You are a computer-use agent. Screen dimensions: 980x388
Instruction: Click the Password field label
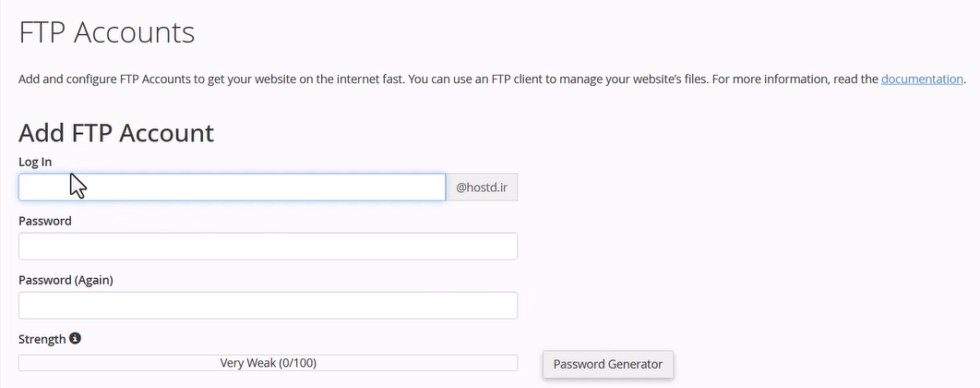(x=45, y=222)
